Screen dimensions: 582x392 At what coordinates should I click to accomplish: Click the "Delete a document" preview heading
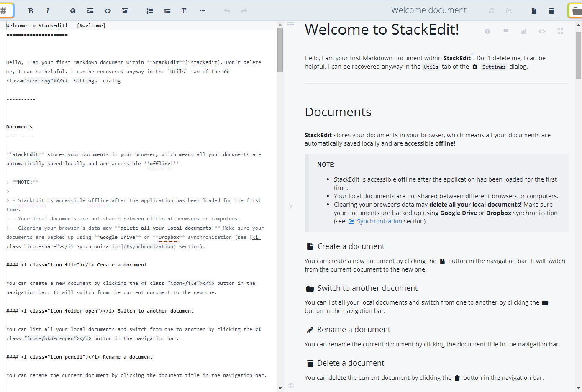(351, 363)
